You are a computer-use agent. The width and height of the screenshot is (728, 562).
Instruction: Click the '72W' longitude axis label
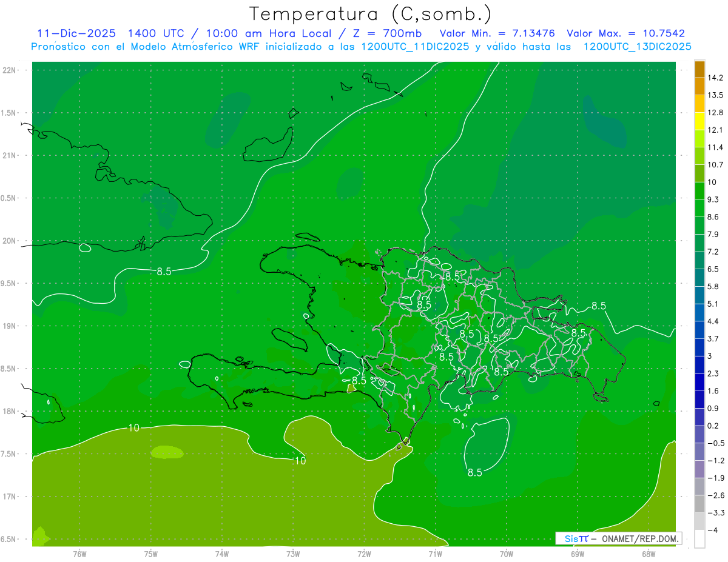pos(365,554)
